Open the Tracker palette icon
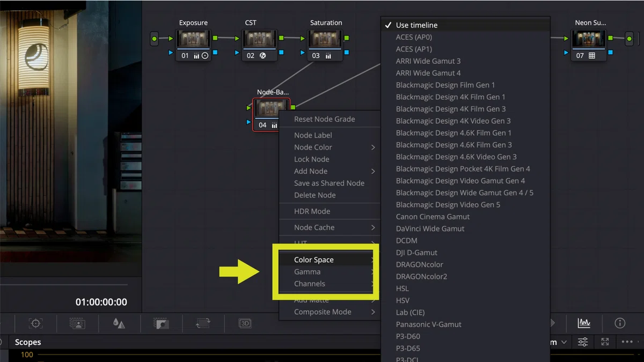The image size is (644, 362). 36,323
